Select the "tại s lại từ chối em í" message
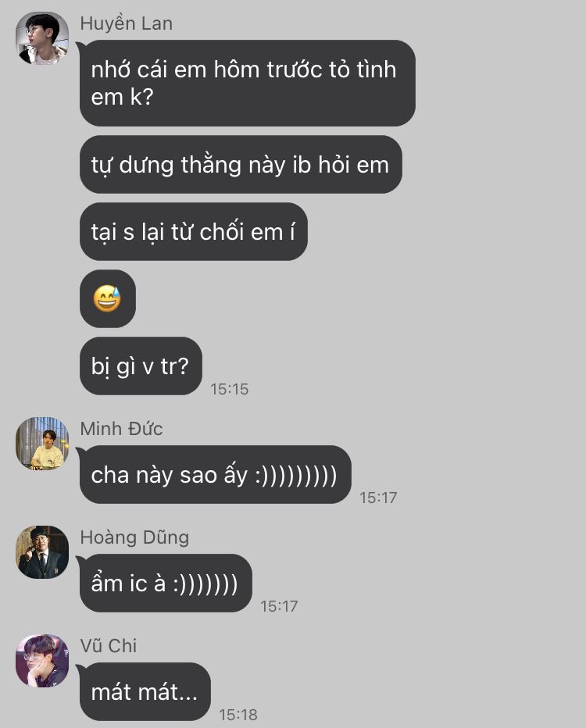The image size is (586, 728). (194, 232)
